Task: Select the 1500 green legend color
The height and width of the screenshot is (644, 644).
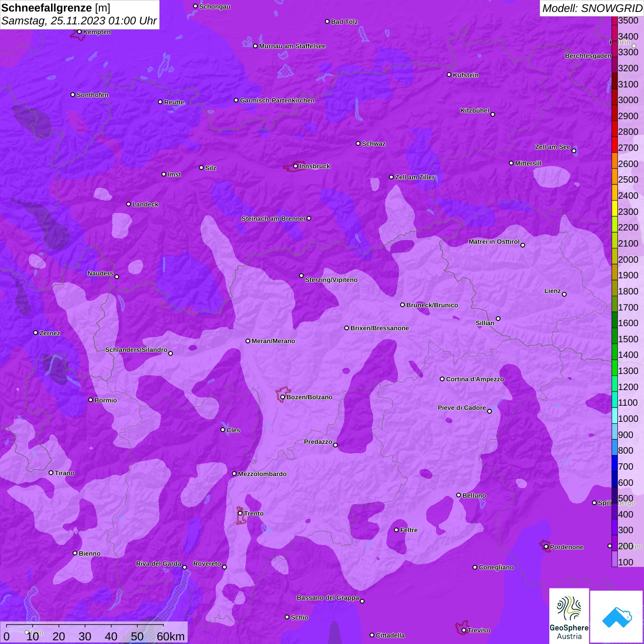Action: (615, 335)
